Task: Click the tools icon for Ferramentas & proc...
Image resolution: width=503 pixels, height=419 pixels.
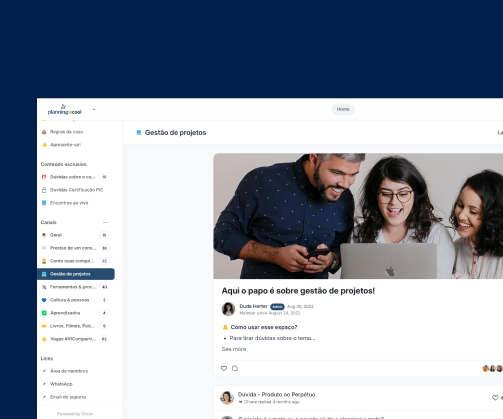Action: pyautogui.click(x=44, y=287)
